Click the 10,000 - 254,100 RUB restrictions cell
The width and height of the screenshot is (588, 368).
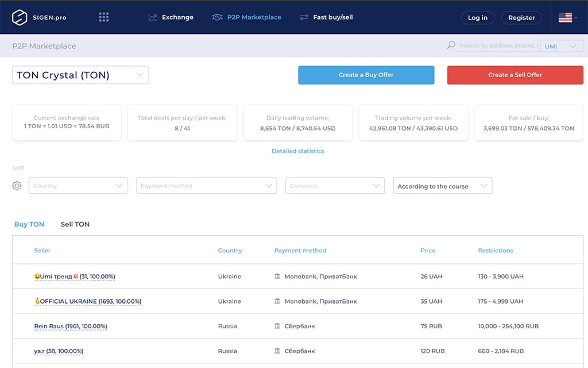point(508,326)
